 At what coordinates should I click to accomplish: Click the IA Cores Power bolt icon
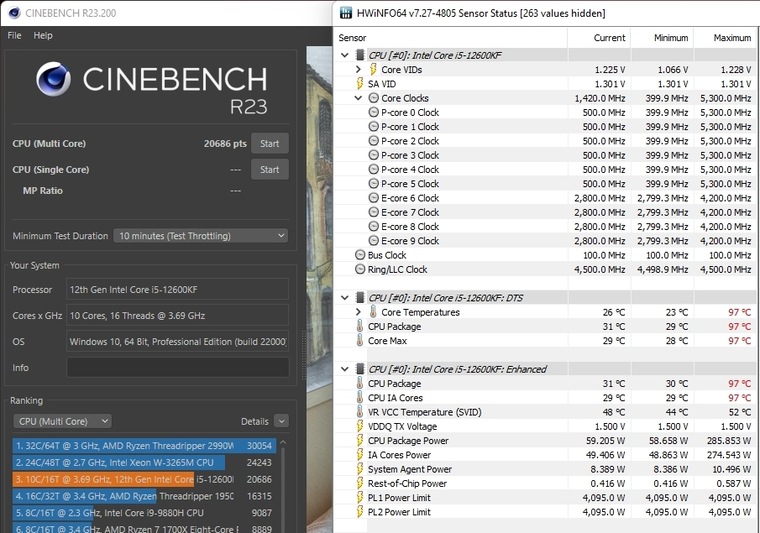(x=360, y=455)
